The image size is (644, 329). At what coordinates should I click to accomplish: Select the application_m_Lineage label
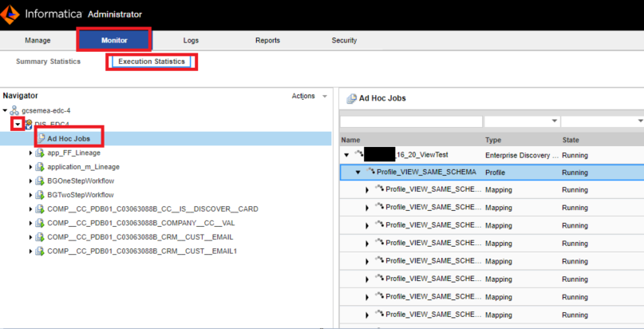(83, 167)
